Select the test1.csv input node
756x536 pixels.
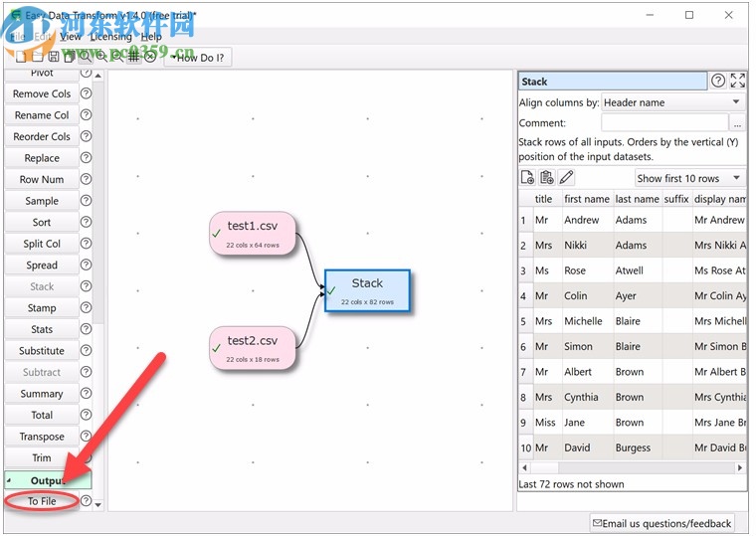[x=252, y=234]
